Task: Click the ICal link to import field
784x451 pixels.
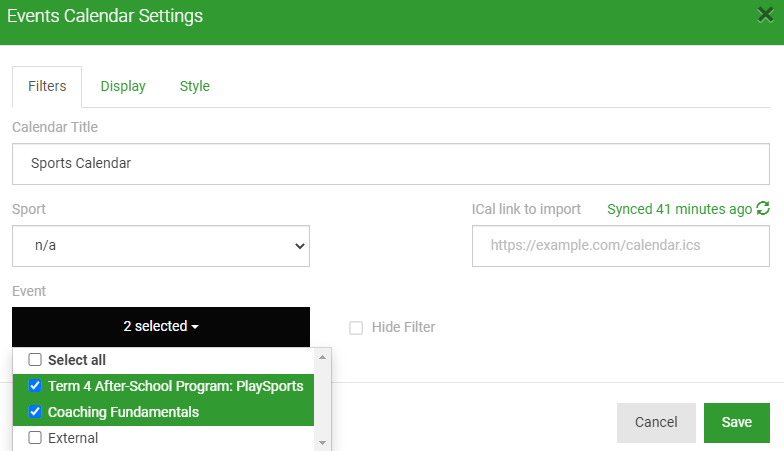Action: (x=620, y=246)
